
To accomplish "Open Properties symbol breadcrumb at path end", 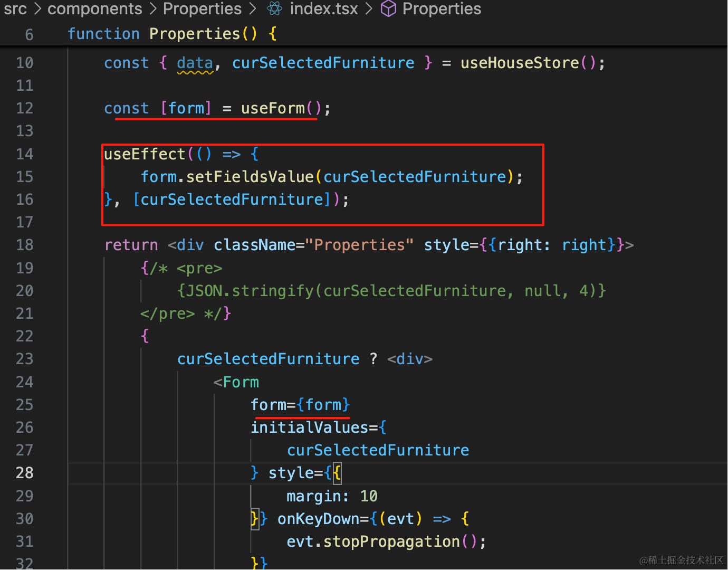I will (442, 8).
